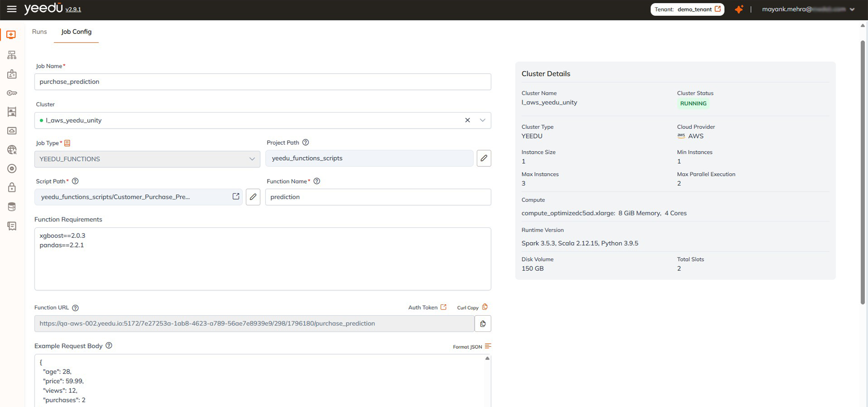Click the page vertical scrollbar
Screen dimensions: 868x407
(863, 172)
